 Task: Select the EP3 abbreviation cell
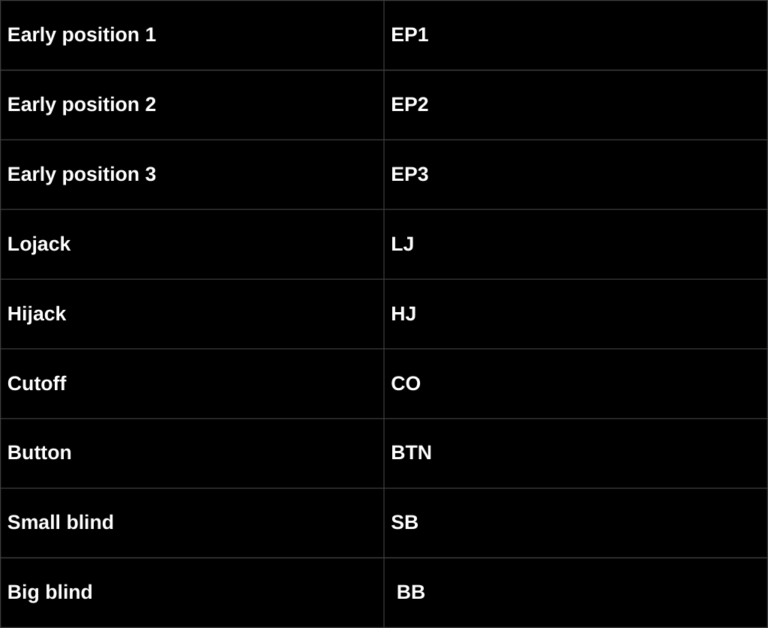click(x=409, y=175)
